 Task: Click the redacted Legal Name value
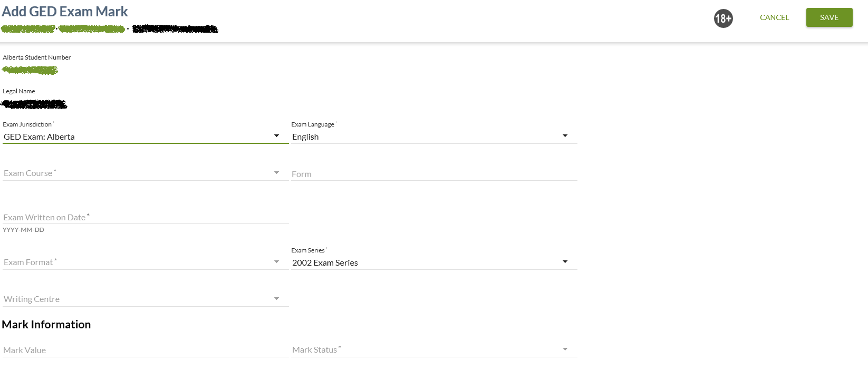[x=34, y=104]
